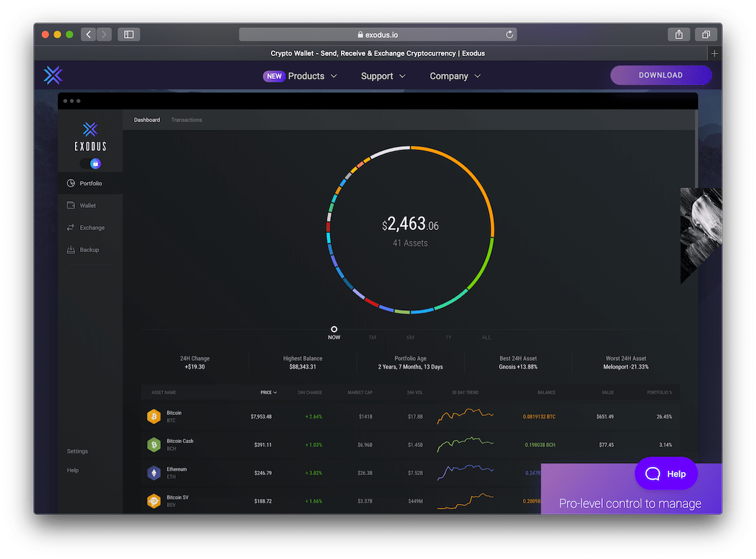Click the Bitcoin coin icon in the asset list
Screen dimensions: 756x559
[x=154, y=416]
